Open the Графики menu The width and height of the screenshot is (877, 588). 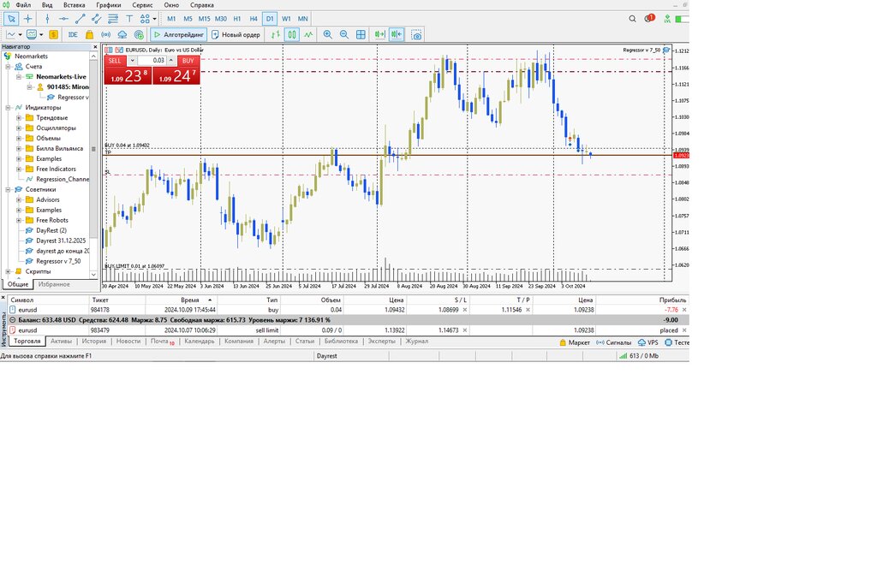coord(108,5)
